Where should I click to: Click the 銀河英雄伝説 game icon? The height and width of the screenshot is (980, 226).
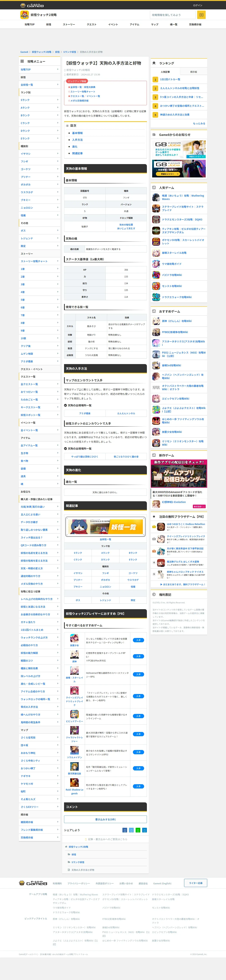[74, 766]
